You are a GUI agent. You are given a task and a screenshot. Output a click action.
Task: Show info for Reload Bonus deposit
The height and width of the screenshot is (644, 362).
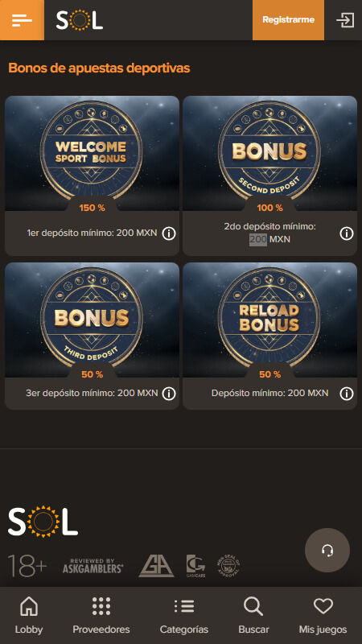(x=347, y=394)
